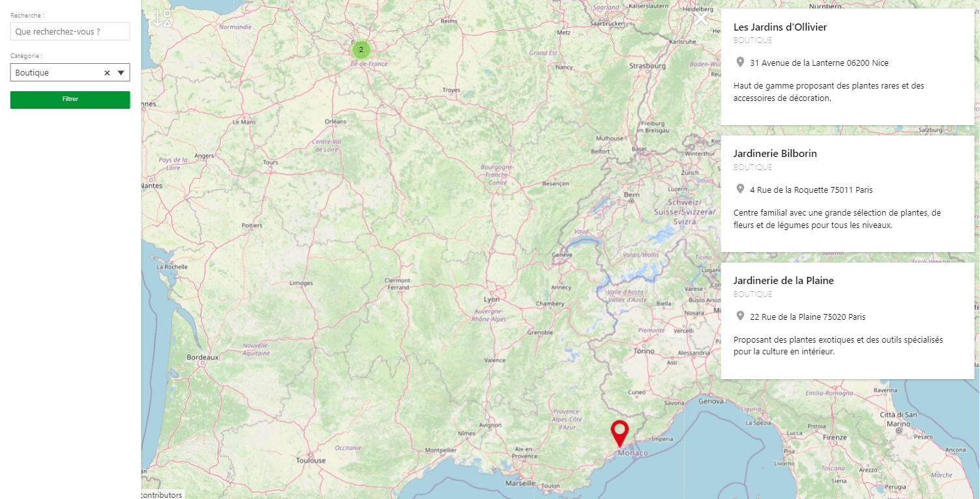
Task: Click location pin beside 4 Rue de la Roquette
Action: [x=740, y=190]
